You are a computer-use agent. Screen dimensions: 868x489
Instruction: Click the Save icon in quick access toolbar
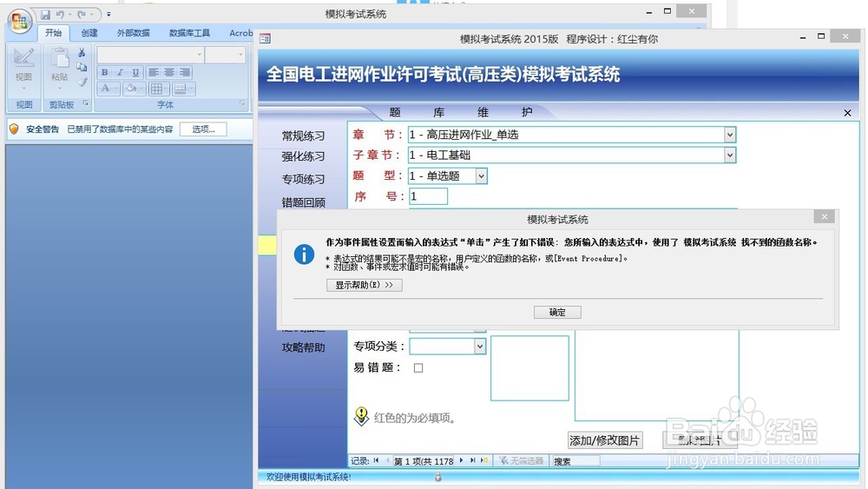[x=45, y=15]
